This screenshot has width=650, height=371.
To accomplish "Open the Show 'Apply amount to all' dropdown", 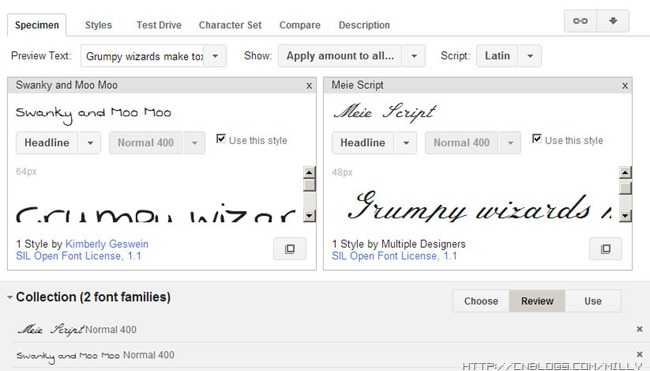I will click(x=414, y=56).
